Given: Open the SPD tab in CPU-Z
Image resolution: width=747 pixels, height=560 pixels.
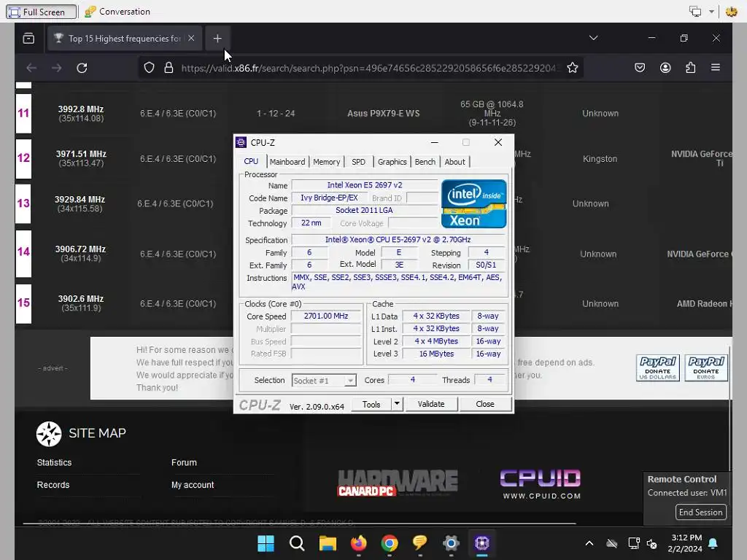Looking at the screenshot, I should tap(358, 162).
